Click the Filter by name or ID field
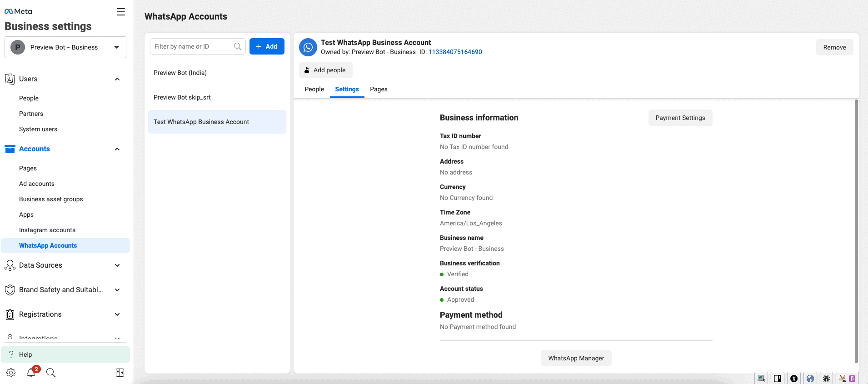The width and height of the screenshot is (868, 384). pos(193,46)
